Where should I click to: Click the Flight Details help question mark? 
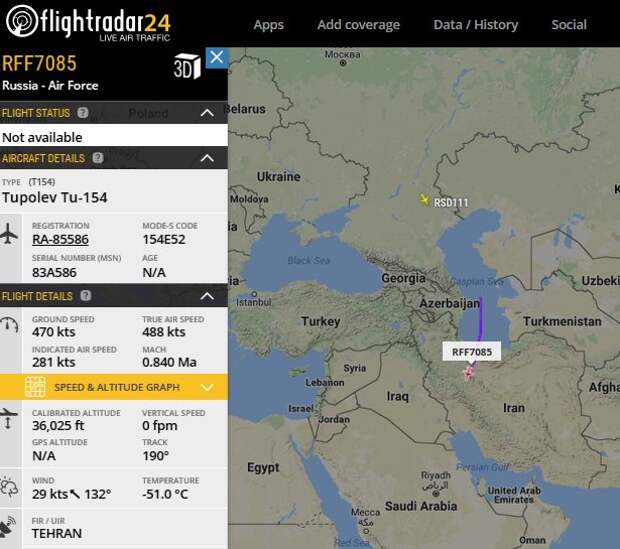85,296
